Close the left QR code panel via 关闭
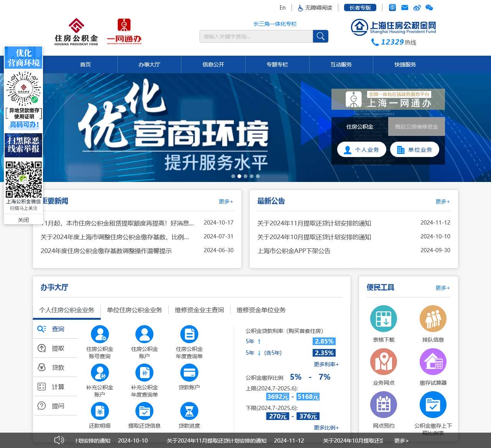This screenshot has height=448, width=491. 23,220
